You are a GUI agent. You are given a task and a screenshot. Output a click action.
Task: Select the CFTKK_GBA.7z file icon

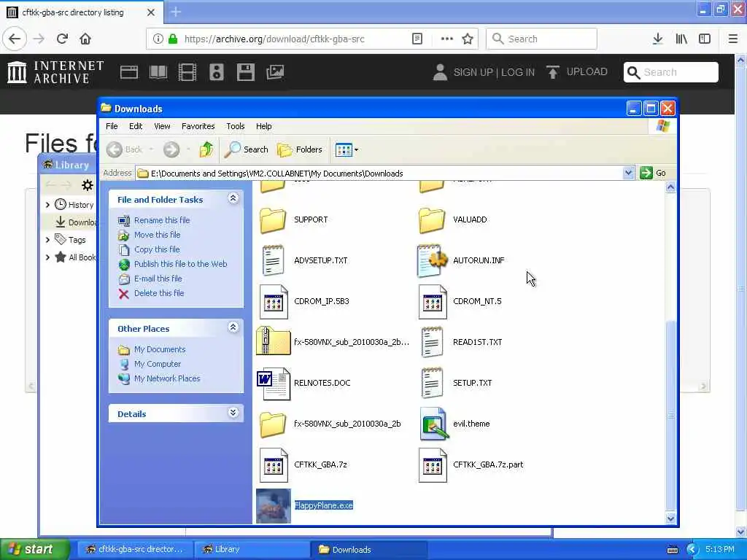point(274,464)
